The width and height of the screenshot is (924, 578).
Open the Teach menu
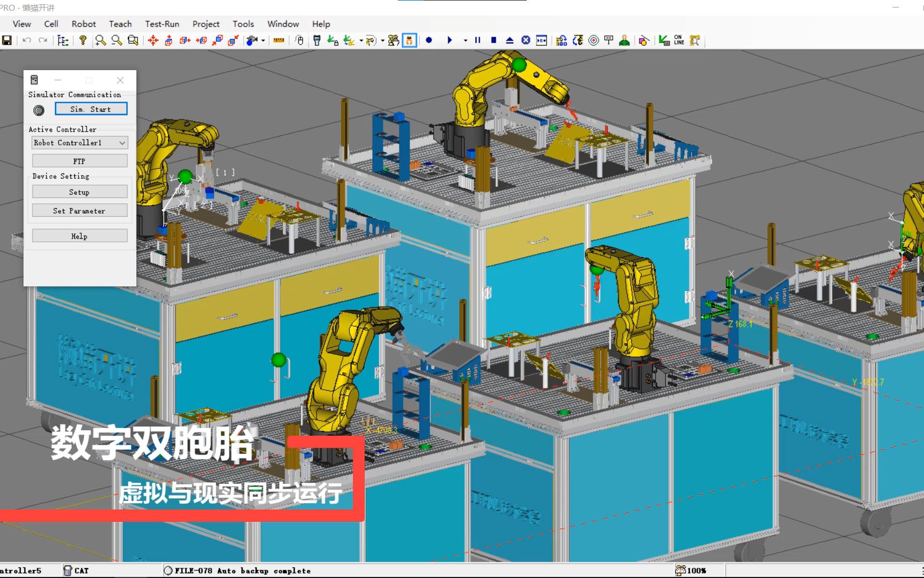click(x=120, y=24)
